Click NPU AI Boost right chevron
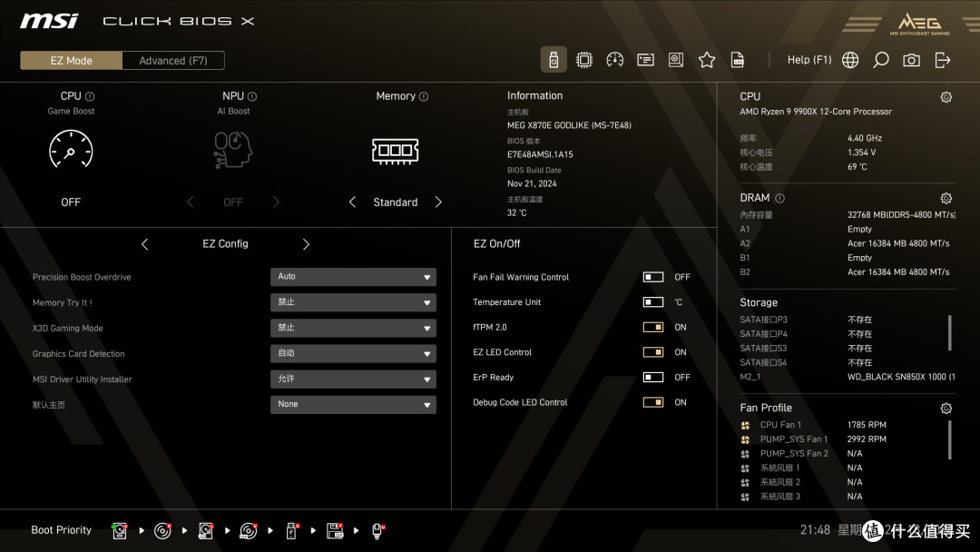Image resolution: width=980 pixels, height=552 pixels. pyautogui.click(x=276, y=202)
